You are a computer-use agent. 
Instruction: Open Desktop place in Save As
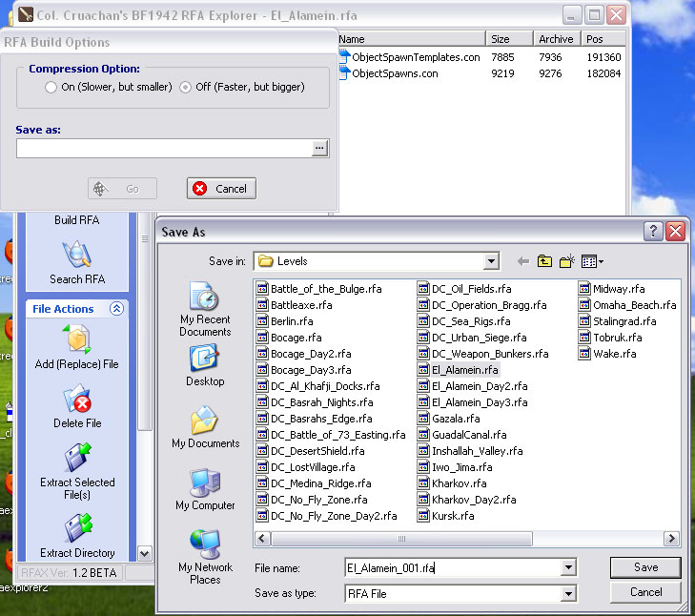(x=205, y=365)
